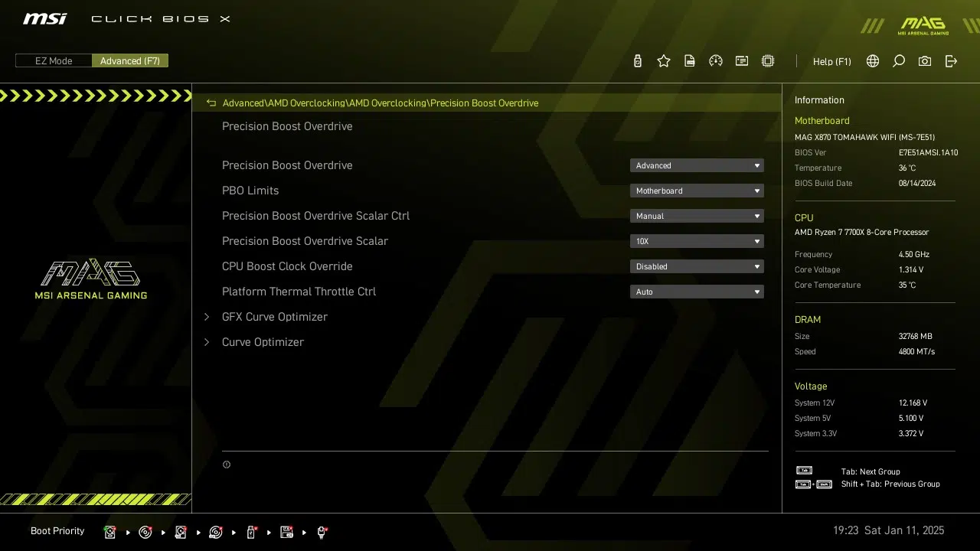
Task: Click the 'Shift + Tab: Previous Group' hint
Action: click(x=890, y=484)
